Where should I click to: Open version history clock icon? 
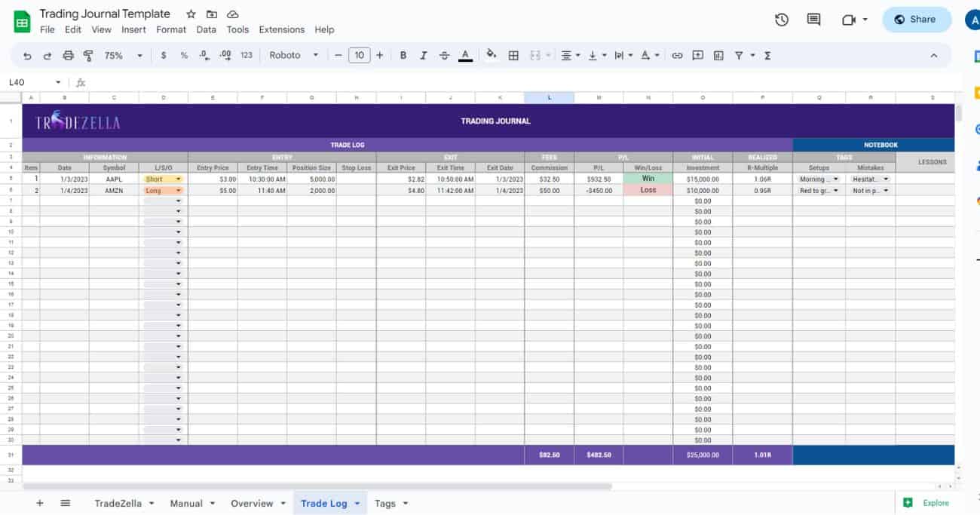pos(782,20)
